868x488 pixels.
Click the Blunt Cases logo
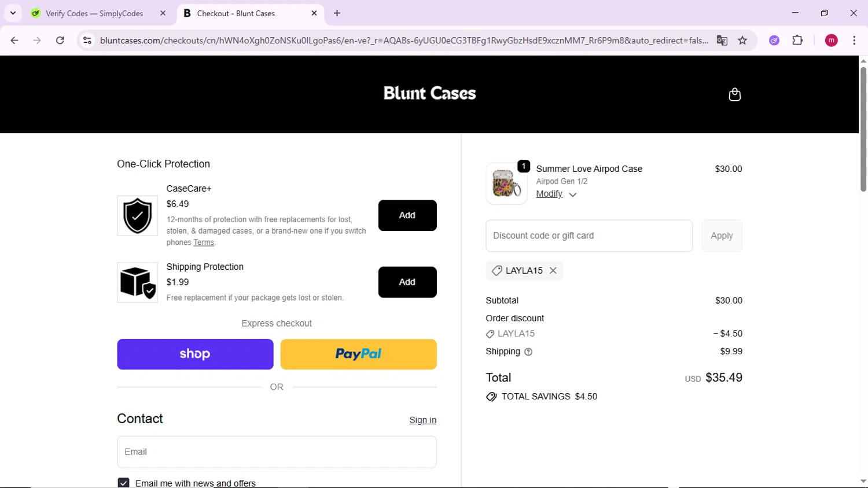(429, 93)
